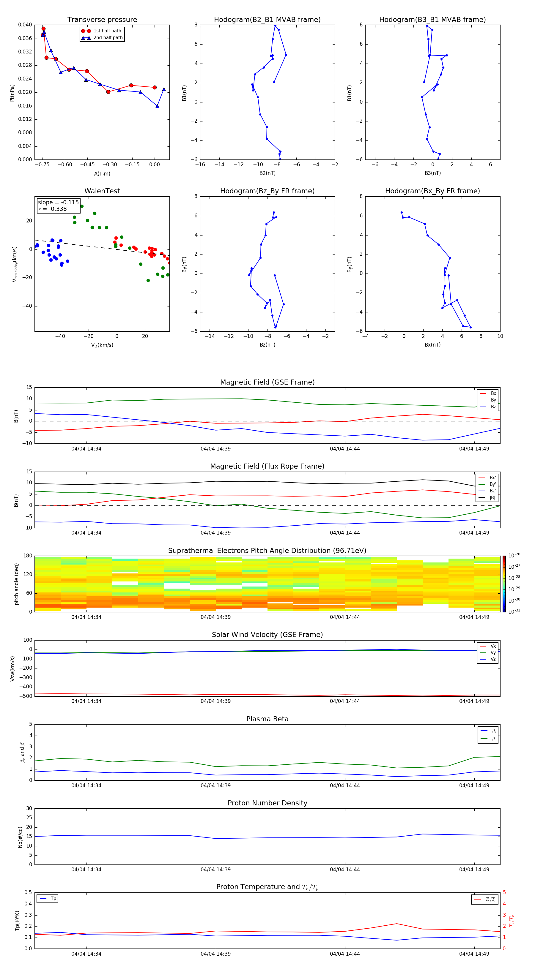The height and width of the screenshot is (980, 535).
Task: Click the pitch angle colorbar
Action: (504, 584)
